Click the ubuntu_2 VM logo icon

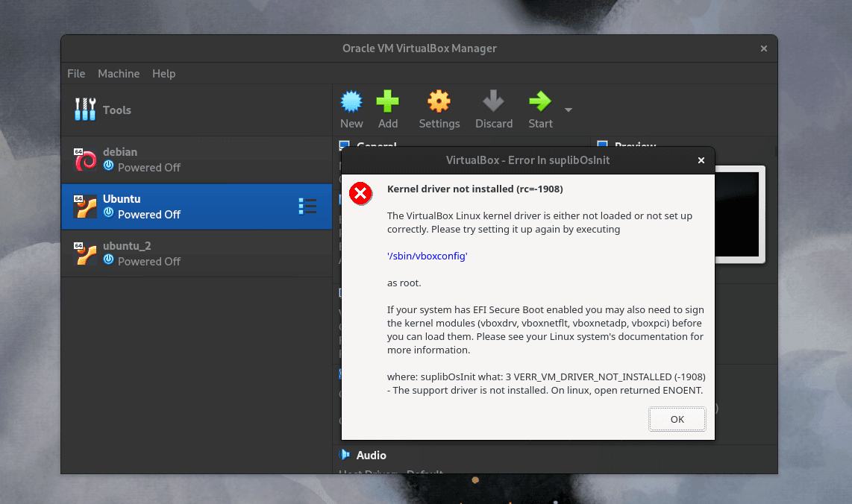point(84,253)
